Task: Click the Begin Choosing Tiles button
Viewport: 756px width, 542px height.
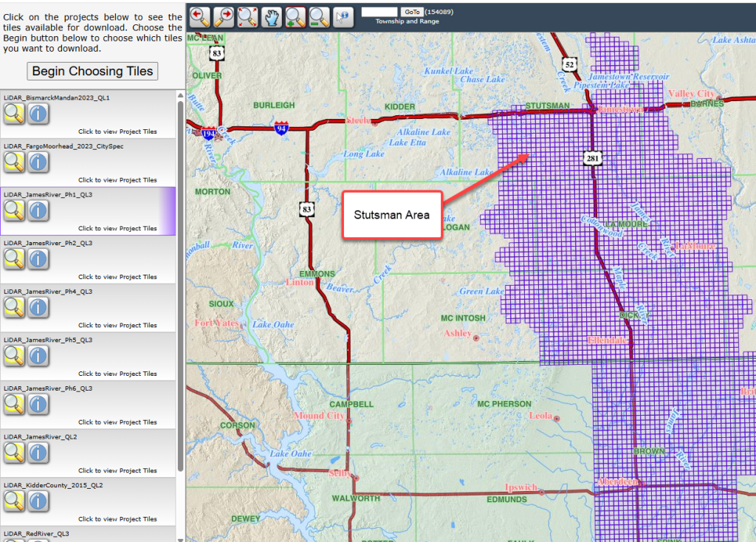Action: (92, 71)
